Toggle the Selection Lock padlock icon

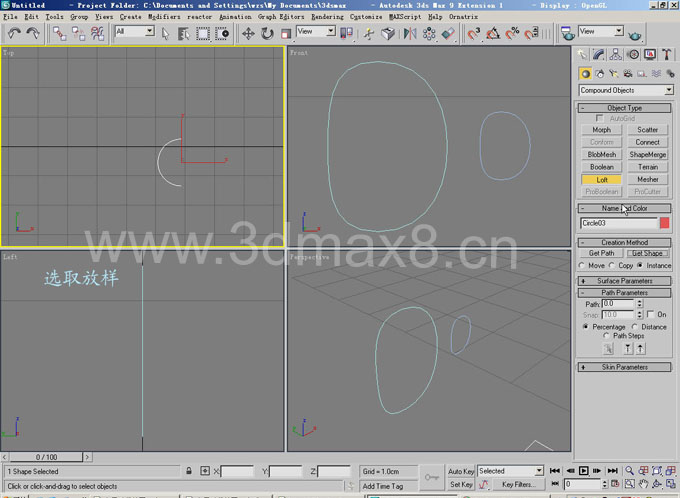pos(189,471)
